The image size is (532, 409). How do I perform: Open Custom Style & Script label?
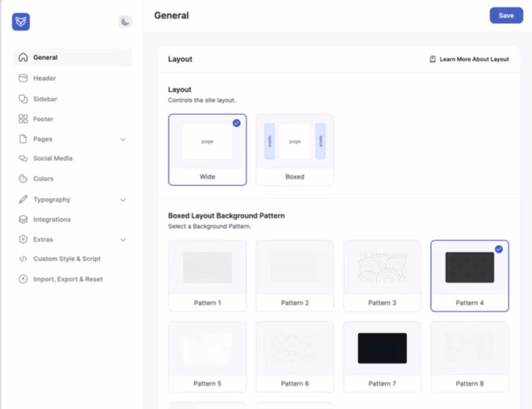point(67,259)
